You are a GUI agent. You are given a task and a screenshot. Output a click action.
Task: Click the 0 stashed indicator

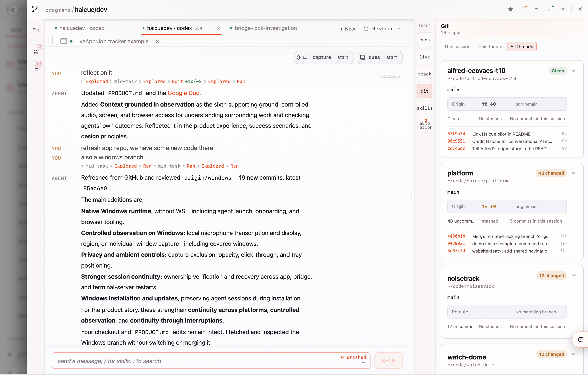(x=353, y=357)
